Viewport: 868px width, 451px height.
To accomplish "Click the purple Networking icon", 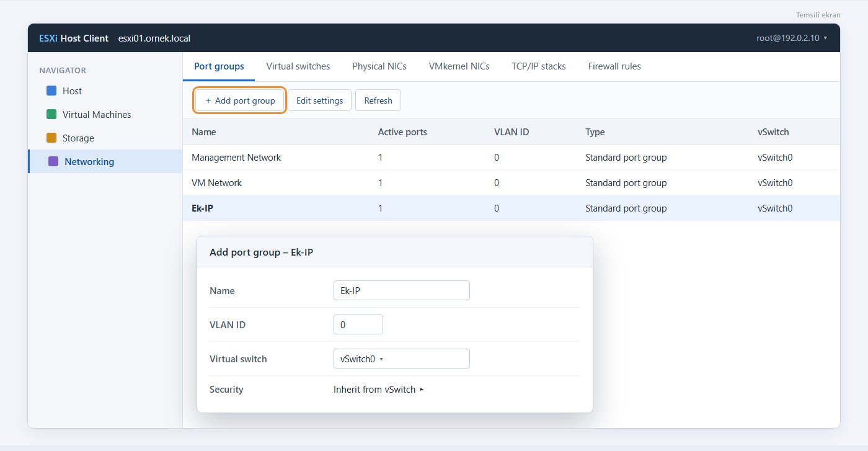I will pos(53,162).
